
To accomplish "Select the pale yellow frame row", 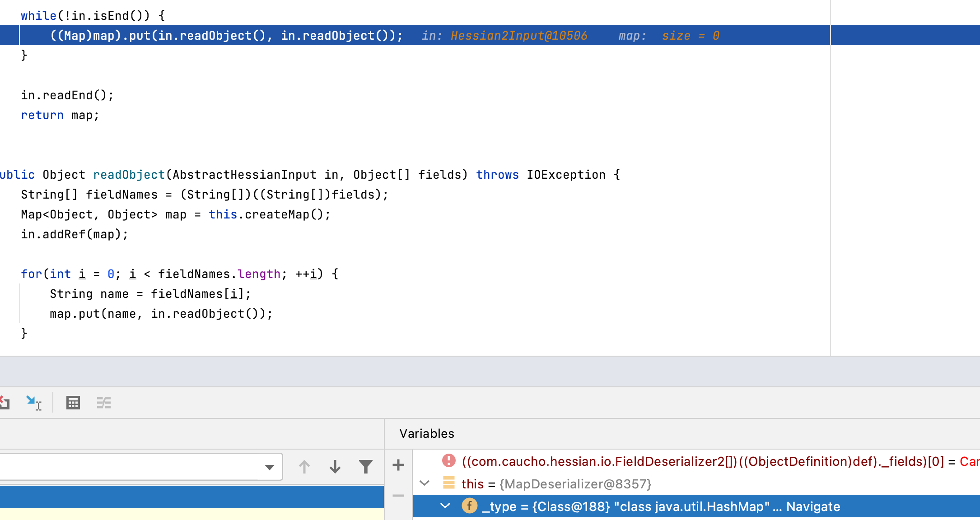I will tap(191, 514).
